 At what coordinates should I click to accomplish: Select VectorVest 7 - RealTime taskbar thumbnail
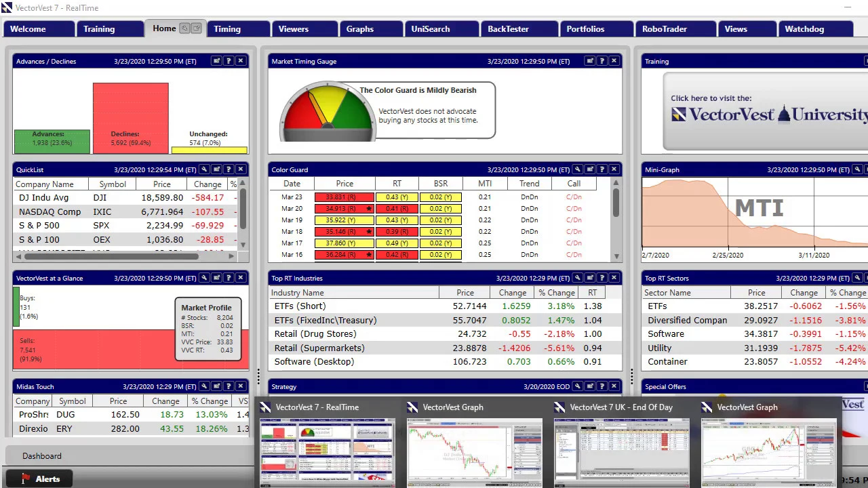[328, 443]
